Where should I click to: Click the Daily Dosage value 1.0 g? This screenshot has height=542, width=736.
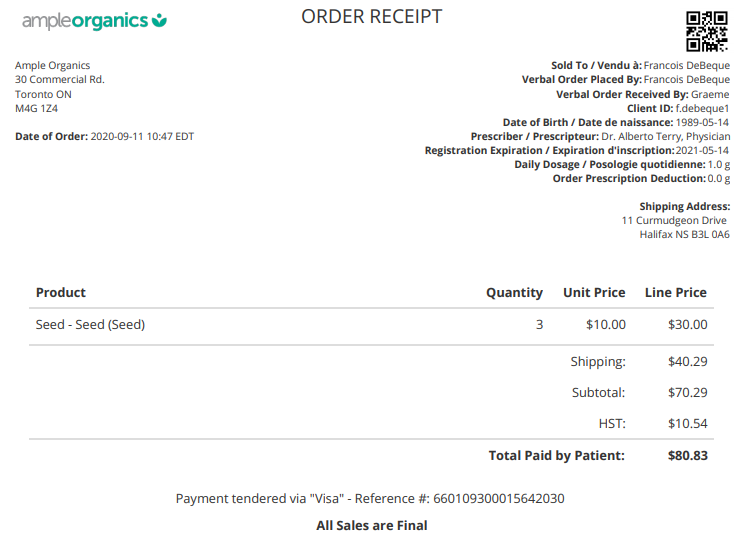(718, 164)
